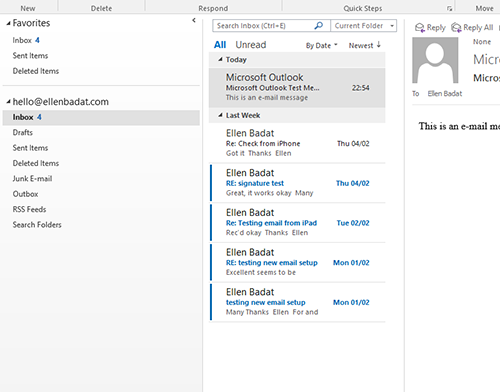Click the Delete ribbon group label
The width and height of the screenshot is (500, 392).
coord(101,8)
